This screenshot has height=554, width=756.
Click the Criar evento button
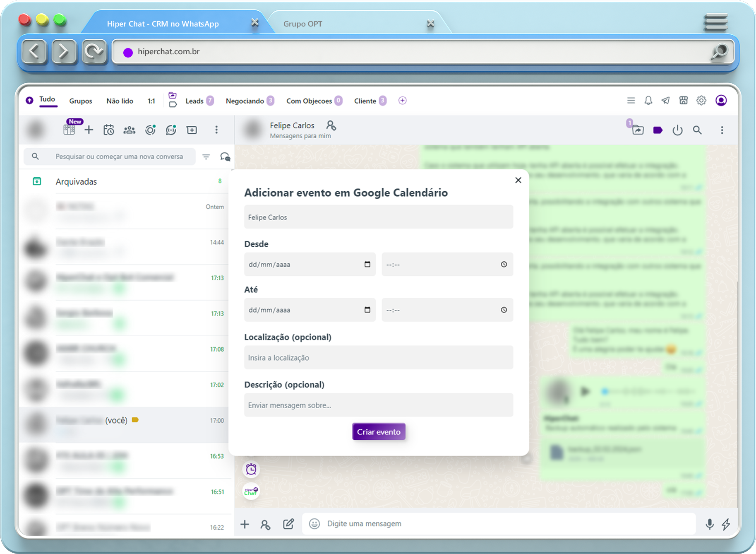click(378, 431)
